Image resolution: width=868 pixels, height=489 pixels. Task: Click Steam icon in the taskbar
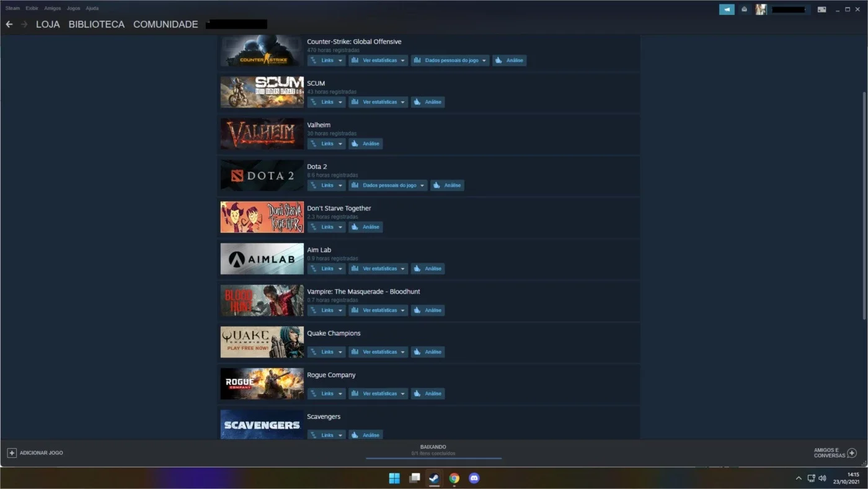pos(435,478)
